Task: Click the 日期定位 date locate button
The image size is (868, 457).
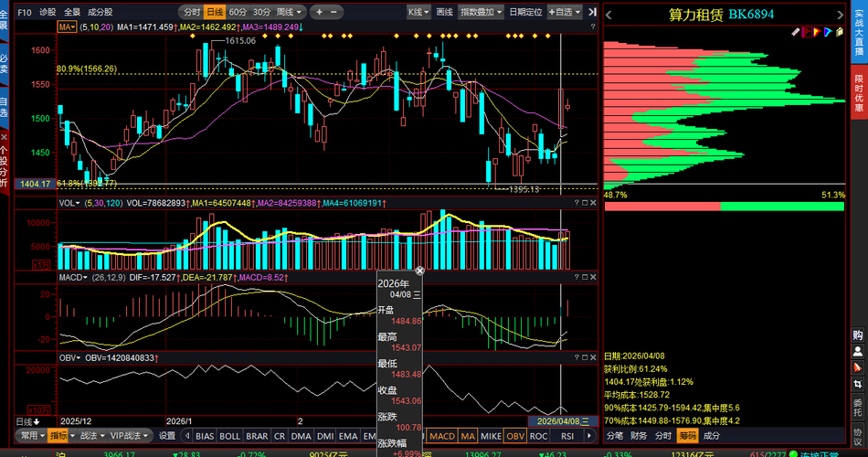Action: click(x=526, y=12)
